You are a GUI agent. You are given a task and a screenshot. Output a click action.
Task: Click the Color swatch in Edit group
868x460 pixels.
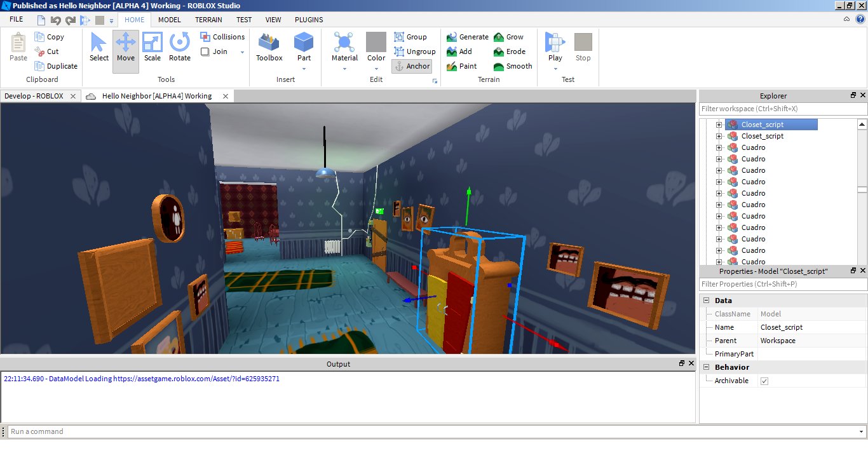click(376, 42)
